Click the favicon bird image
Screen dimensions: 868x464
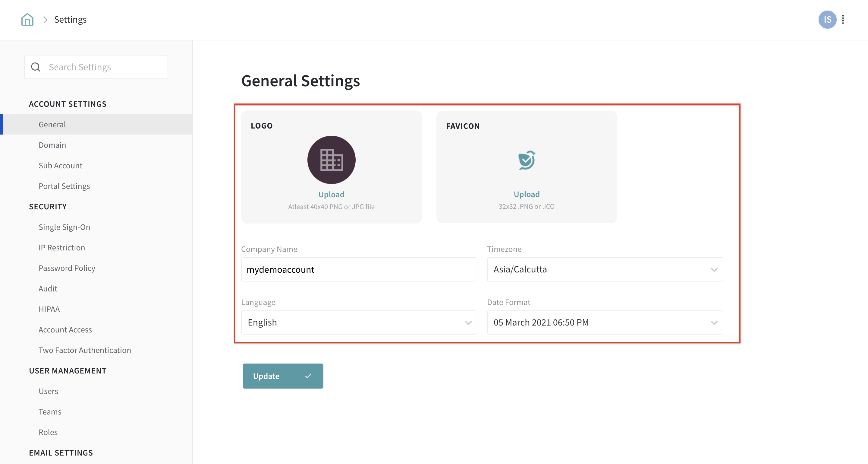(x=526, y=160)
